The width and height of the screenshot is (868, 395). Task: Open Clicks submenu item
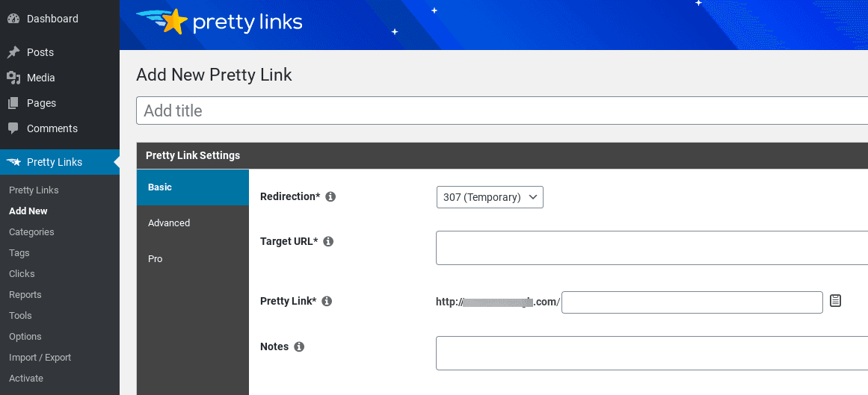22,274
